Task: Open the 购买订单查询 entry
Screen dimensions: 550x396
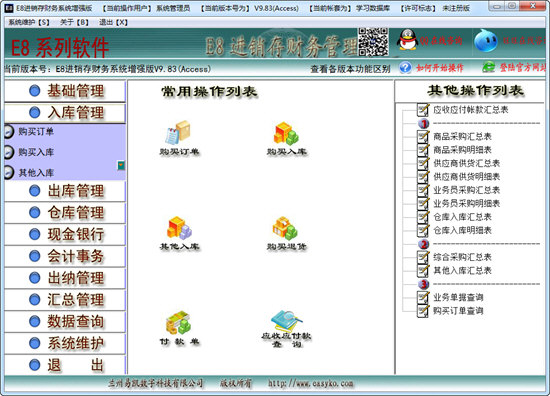Action: 458,311
